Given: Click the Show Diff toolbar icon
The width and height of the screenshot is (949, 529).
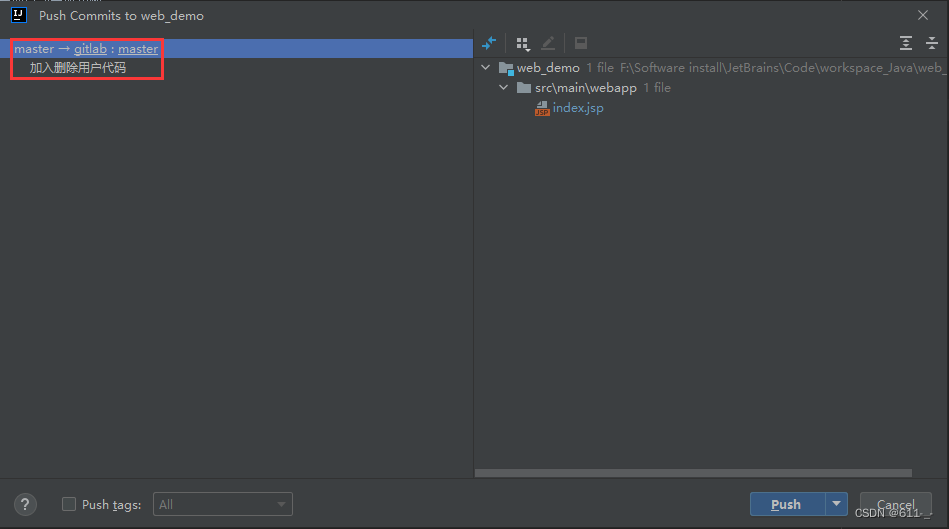Looking at the screenshot, I should tap(489, 43).
